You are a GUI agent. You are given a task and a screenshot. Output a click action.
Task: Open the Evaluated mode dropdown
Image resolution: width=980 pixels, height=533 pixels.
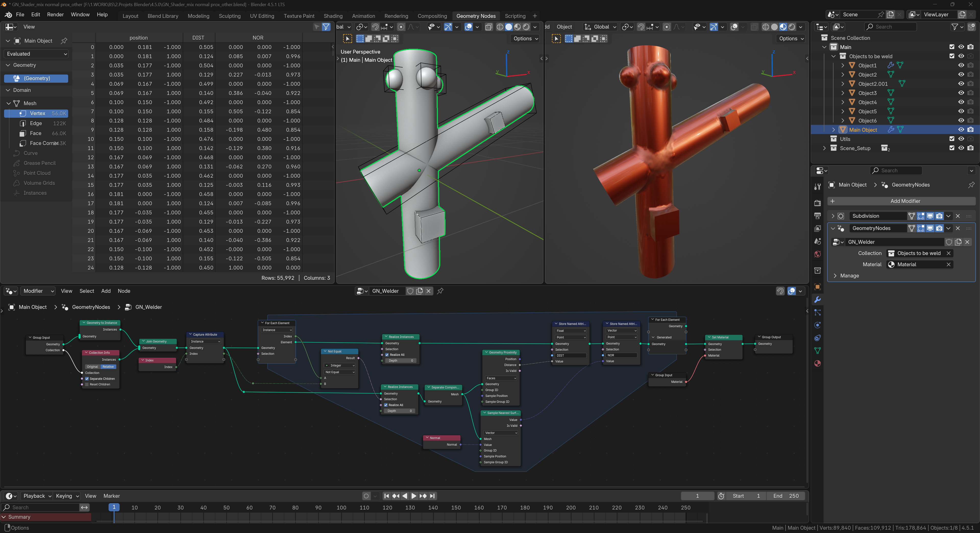(x=36, y=54)
